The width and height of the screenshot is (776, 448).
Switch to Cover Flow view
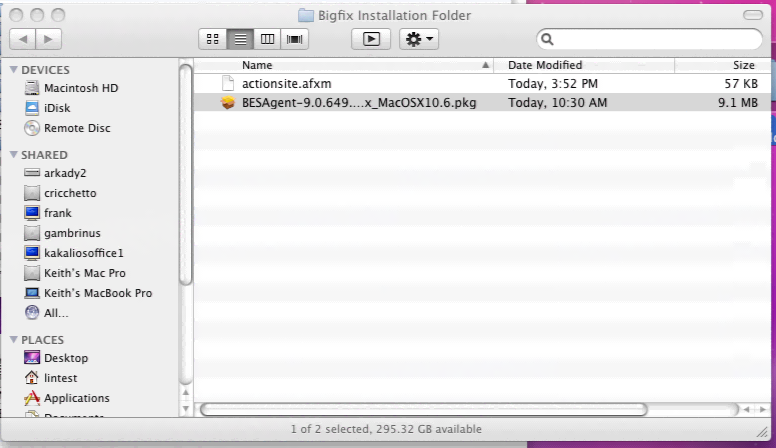(x=294, y=39)
